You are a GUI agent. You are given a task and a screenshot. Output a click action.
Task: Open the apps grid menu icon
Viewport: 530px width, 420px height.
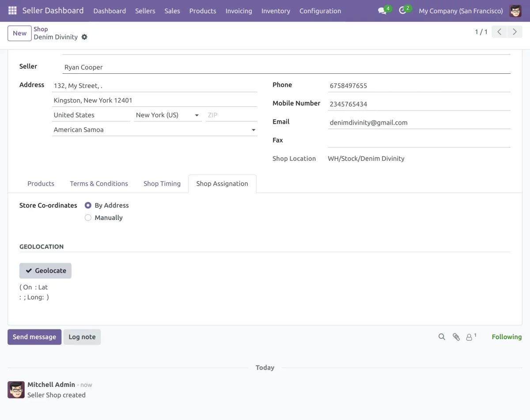coord(12,11)
